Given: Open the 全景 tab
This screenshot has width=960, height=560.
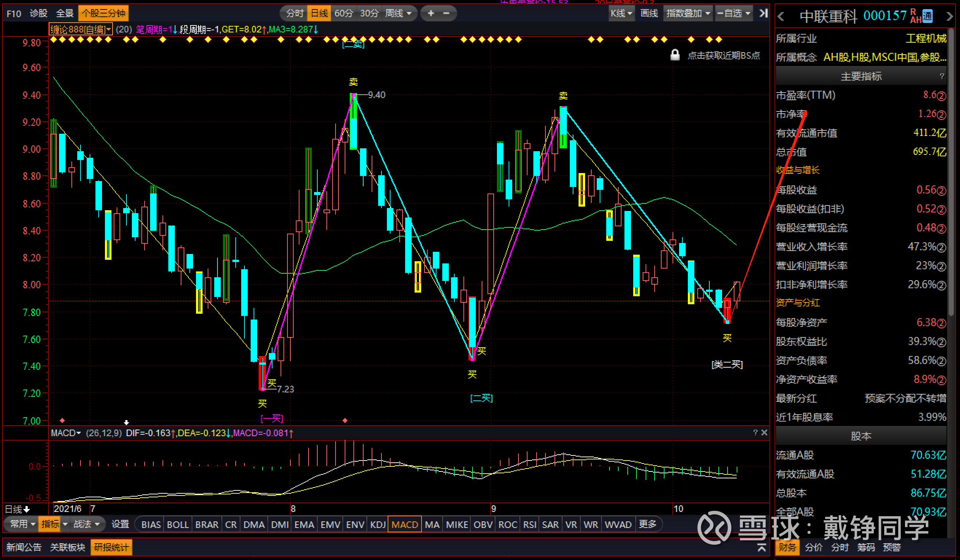Looking at the screenshot, I should (64, 13).
